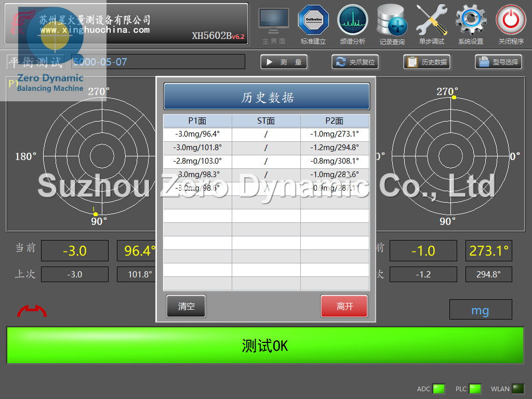Open the 主界面 main screen icon
Viewport: 532px width, 399px height.
click(274, 25)
